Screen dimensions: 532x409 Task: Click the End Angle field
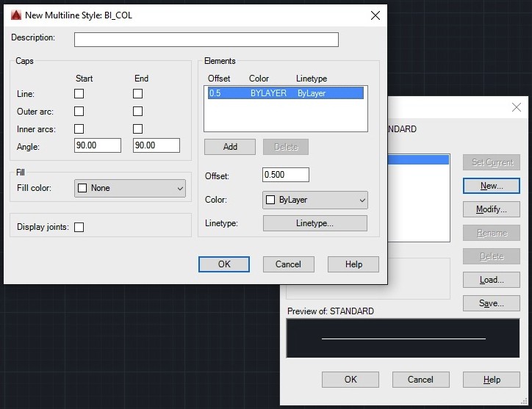(157, 145)
